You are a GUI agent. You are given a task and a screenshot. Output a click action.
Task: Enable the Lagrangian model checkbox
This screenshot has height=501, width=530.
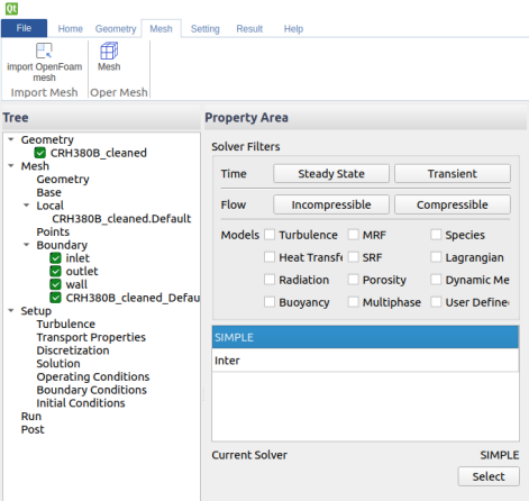(436, 257)
